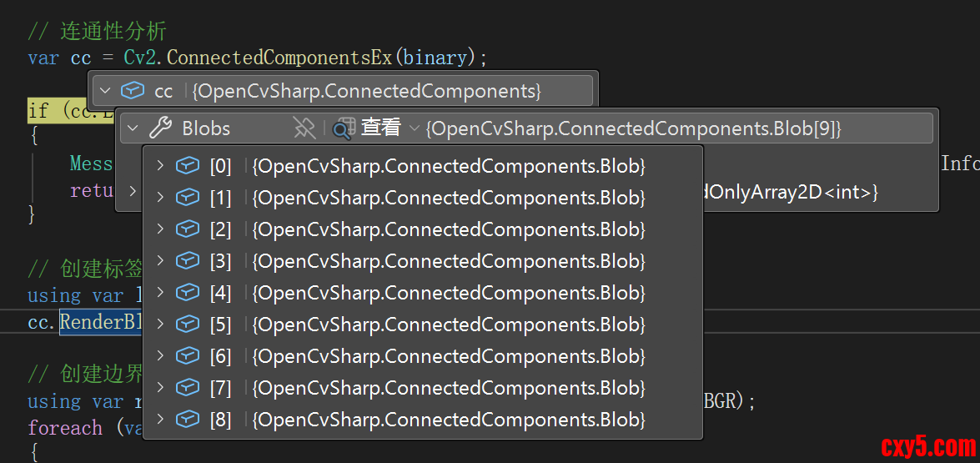Click the cube icon for blob [1]
Screen dimensions: 980x463
tap(188, 198)
